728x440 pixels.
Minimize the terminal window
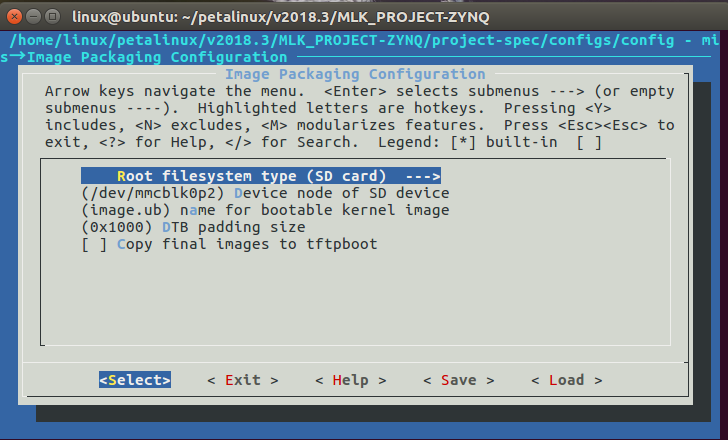(x=33, y=17)
